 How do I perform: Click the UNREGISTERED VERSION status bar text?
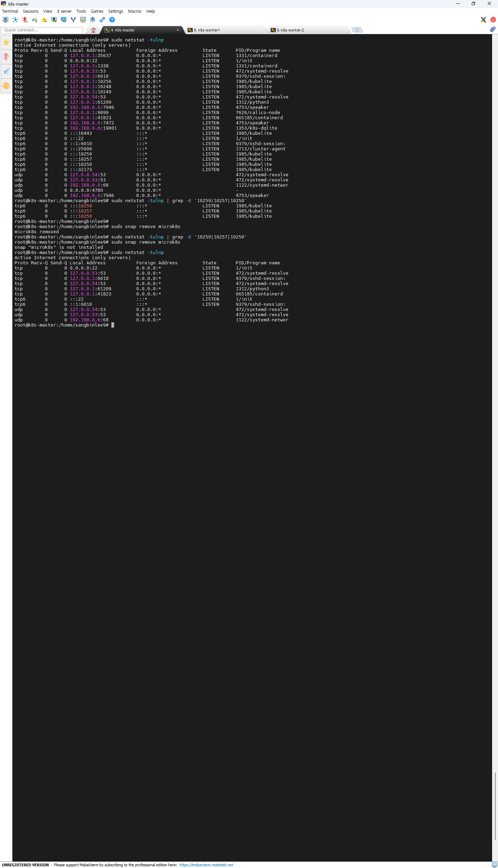coord(26,865)
